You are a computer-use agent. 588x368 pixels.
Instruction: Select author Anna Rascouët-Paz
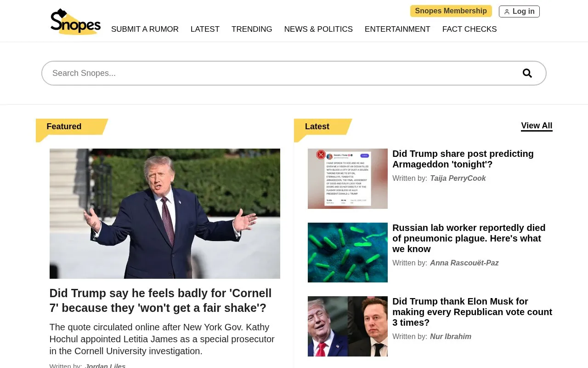tap(464, 263)
